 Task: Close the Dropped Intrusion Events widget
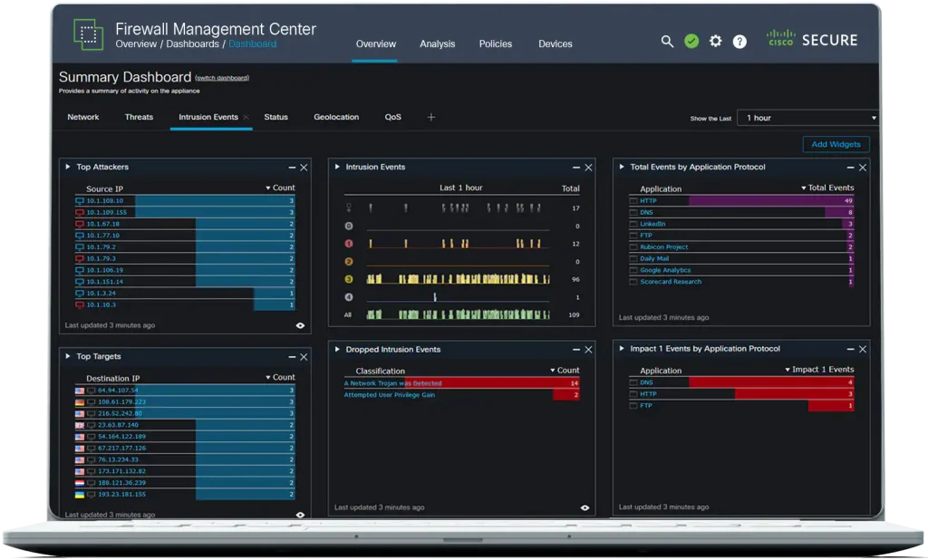click(x=588, y=350)
